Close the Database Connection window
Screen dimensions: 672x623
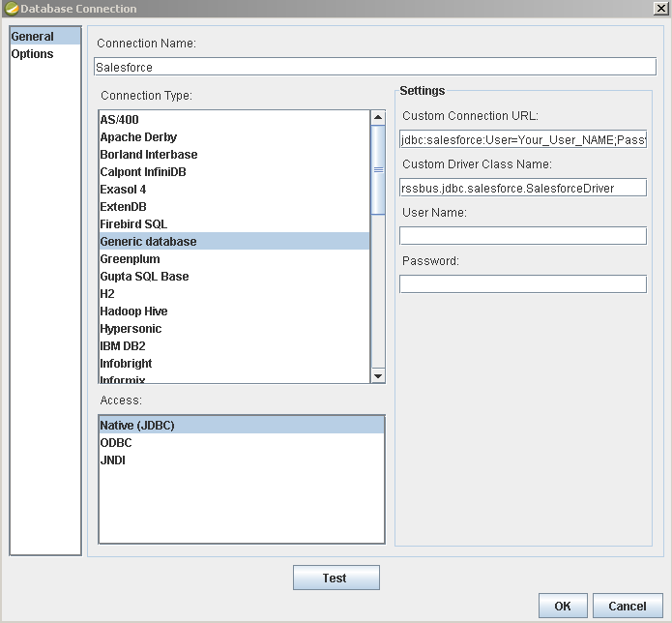coord(658,9)
